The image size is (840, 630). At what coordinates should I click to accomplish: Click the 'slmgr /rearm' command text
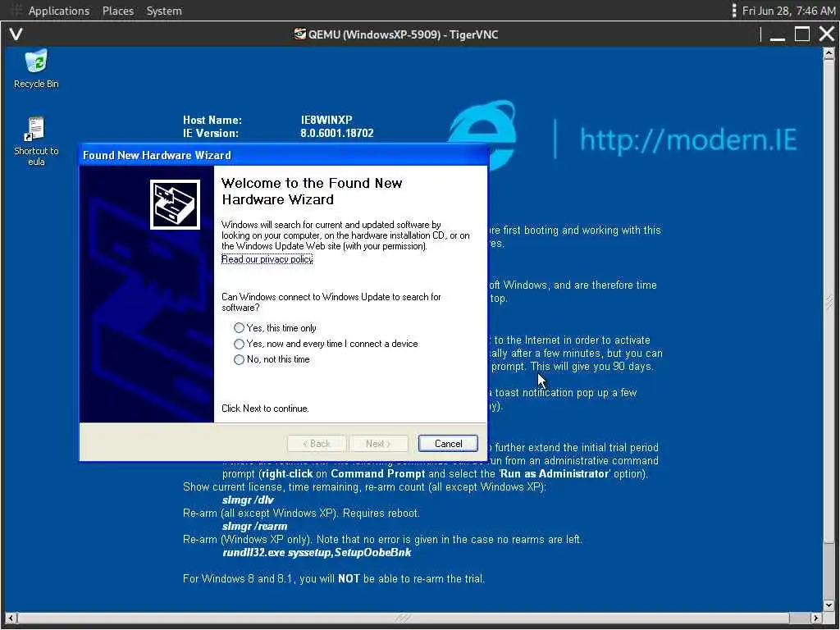pos(255,526)
